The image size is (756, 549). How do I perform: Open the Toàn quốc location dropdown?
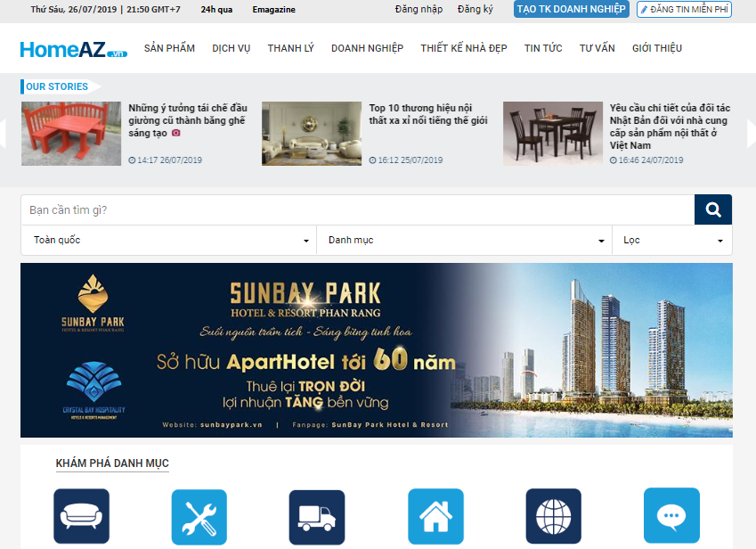click(169, 241)
